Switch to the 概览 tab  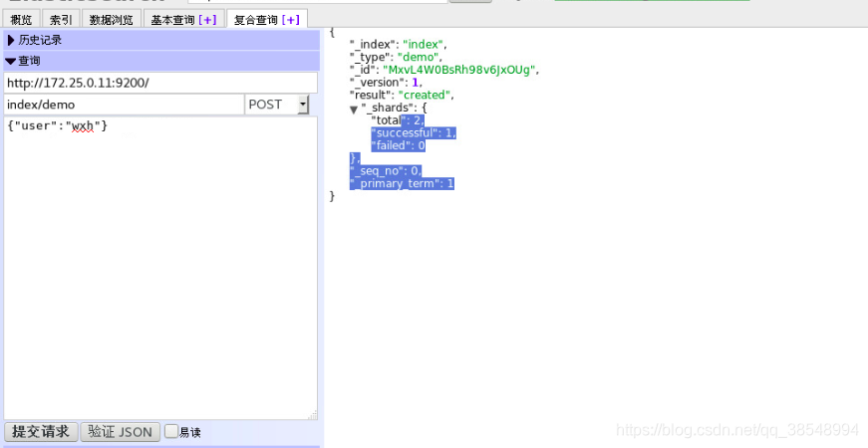point(22,19)
